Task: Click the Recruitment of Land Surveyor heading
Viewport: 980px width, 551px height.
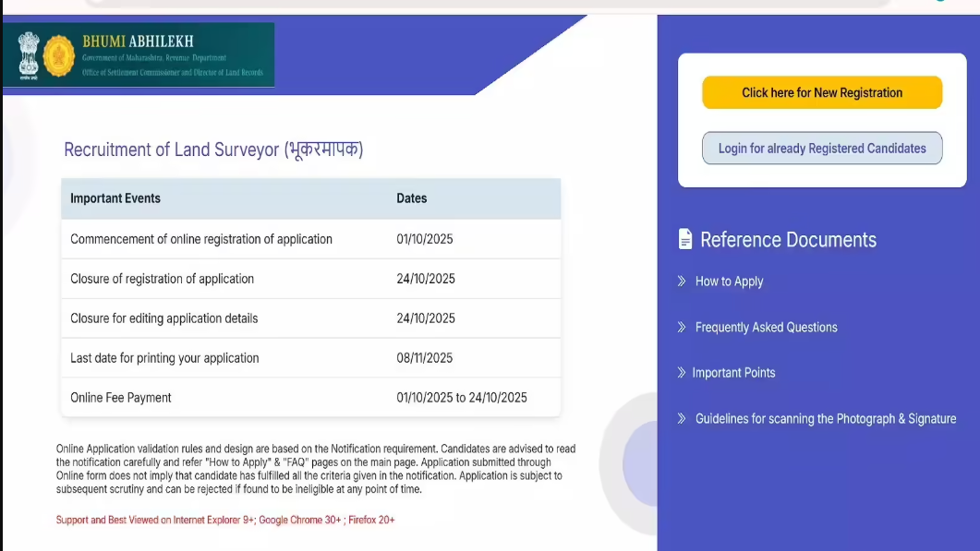Action: click(212, 150)
